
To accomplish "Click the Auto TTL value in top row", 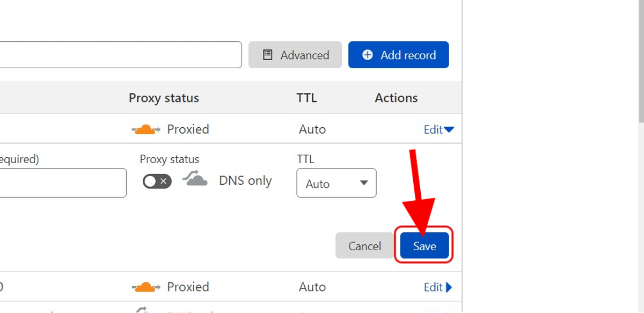I will click(312, 129).
